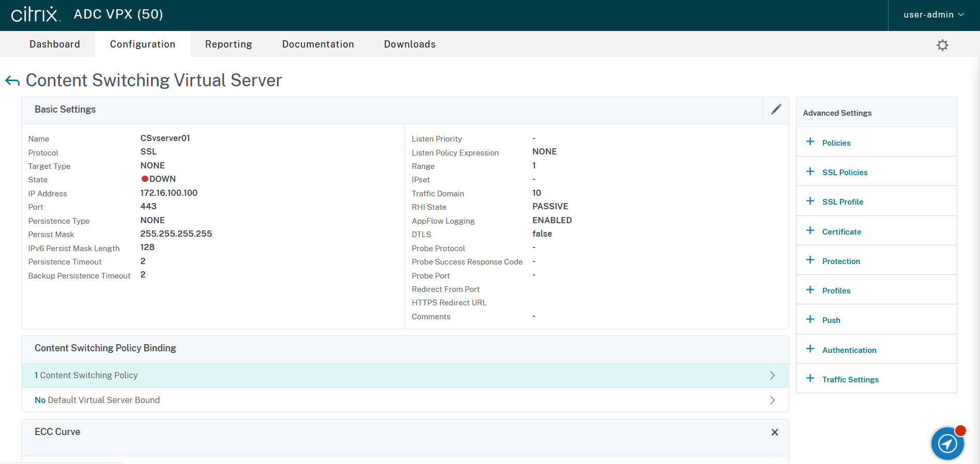Go to the Documentation tab
Screen dimensions: 980x464
pyautogui.click(x=318, y=44)
